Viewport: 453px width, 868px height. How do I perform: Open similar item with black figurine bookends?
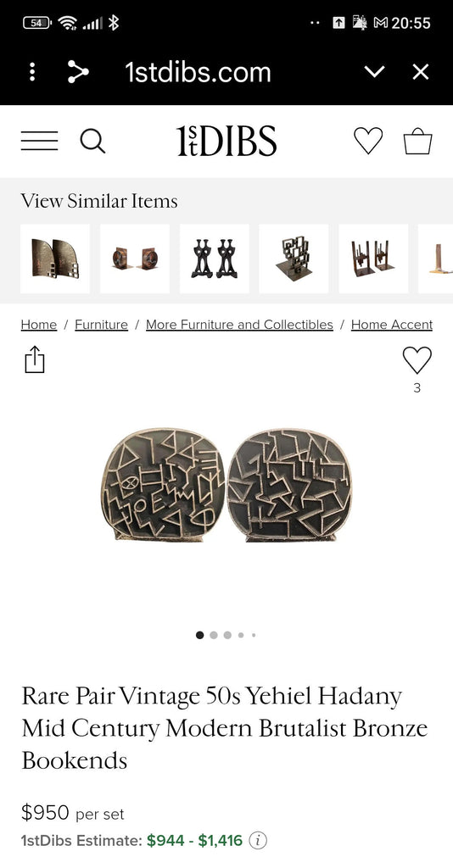click(x=215, y=259)
